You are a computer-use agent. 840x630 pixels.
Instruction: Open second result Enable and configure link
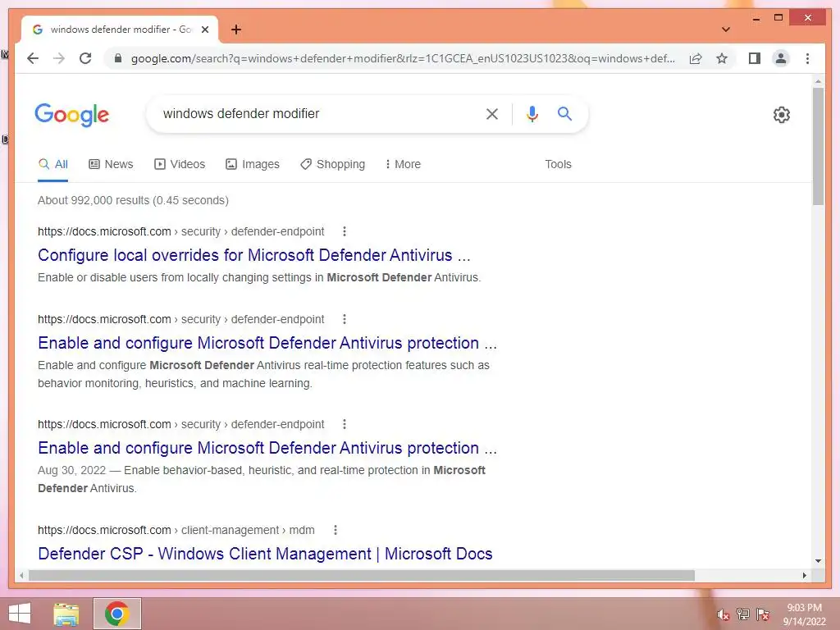coord(267,343)
